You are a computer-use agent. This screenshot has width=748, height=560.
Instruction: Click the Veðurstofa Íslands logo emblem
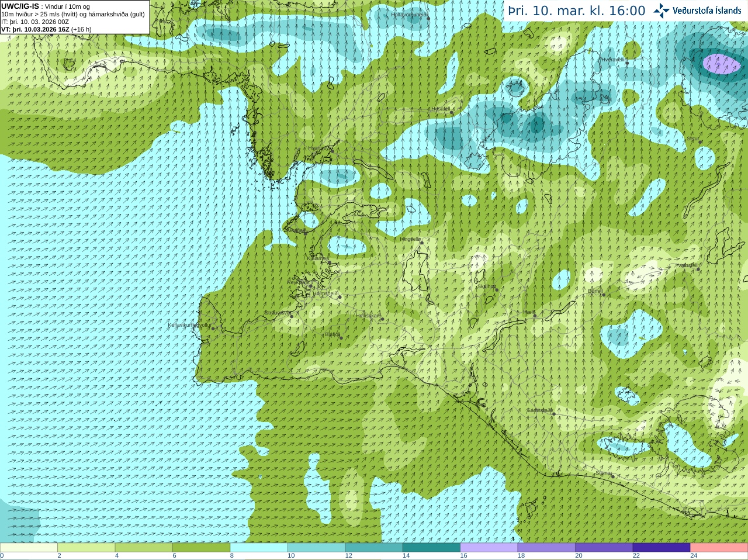point(661,11)
